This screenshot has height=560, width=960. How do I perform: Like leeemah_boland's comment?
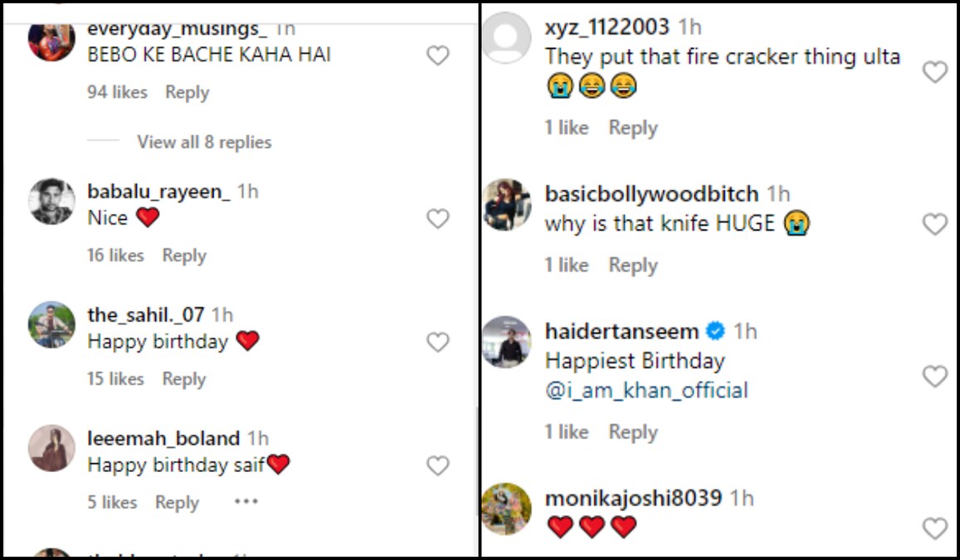[x=438, y=465]
